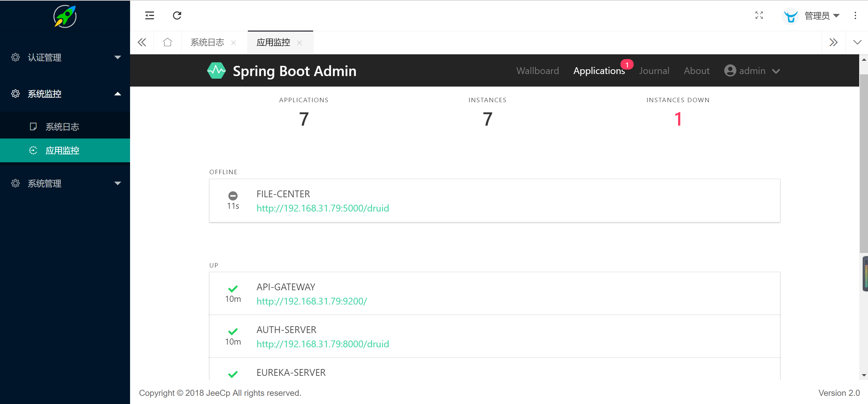Open the FILE-CENTER druid link

pos(323,208)
